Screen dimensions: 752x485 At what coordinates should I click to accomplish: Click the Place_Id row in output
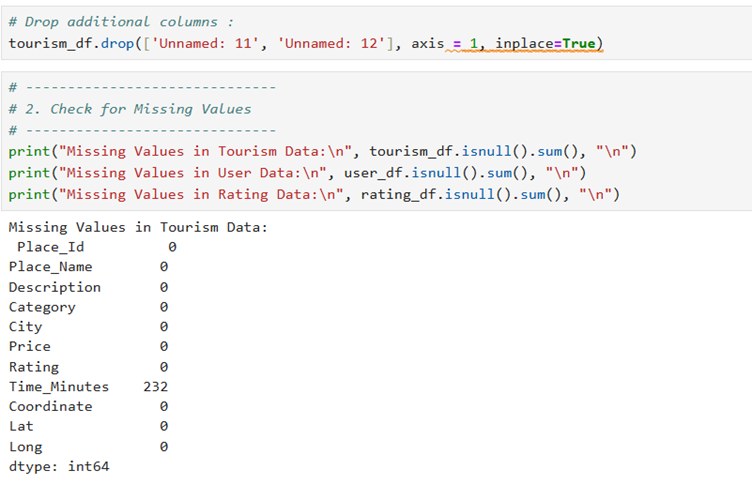[x=50, y=247]
